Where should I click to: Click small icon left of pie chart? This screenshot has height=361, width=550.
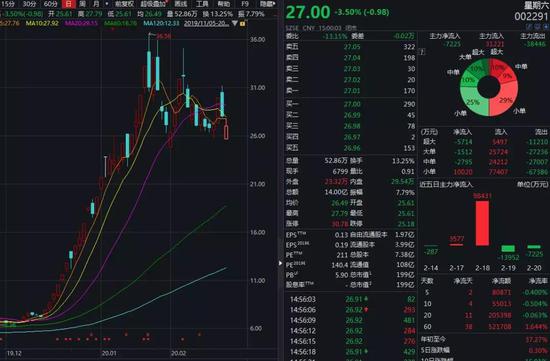click(x=423, y=52)
